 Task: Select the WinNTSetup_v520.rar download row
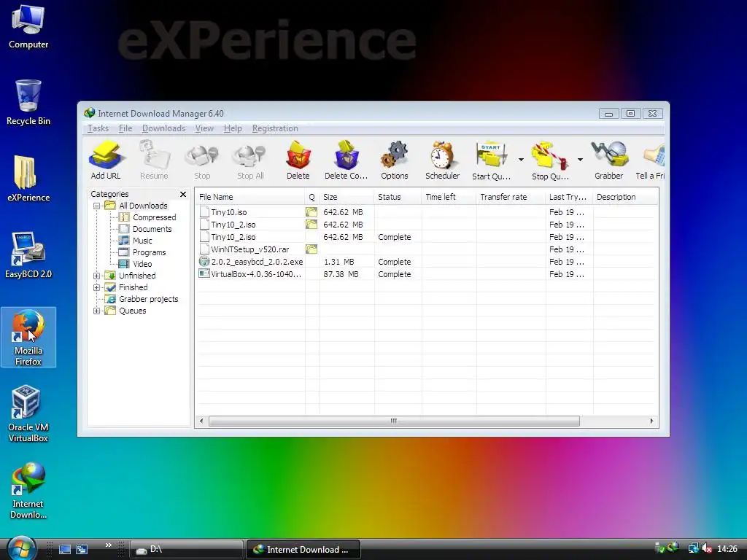[426, 249]
